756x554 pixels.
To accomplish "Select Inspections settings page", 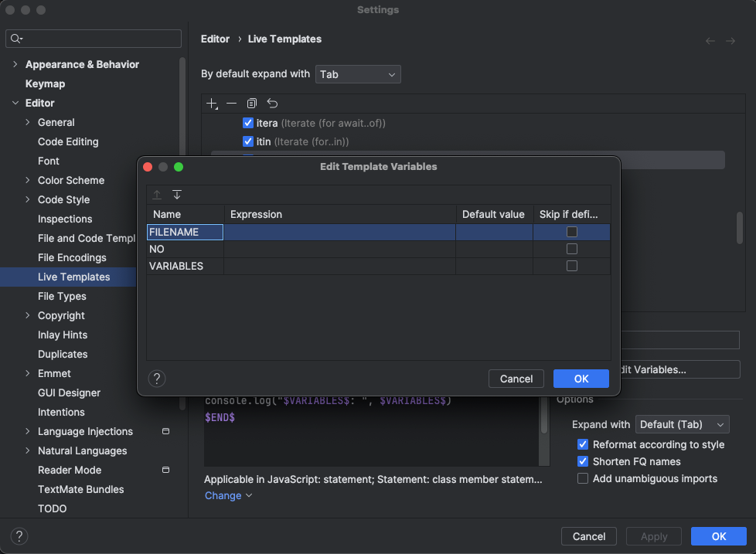I will (65, 219).
